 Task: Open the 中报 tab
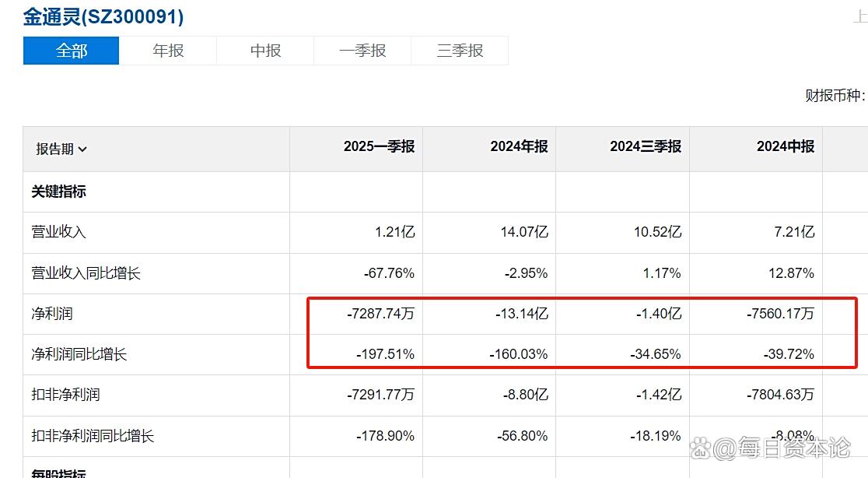[x=265, y=51]
